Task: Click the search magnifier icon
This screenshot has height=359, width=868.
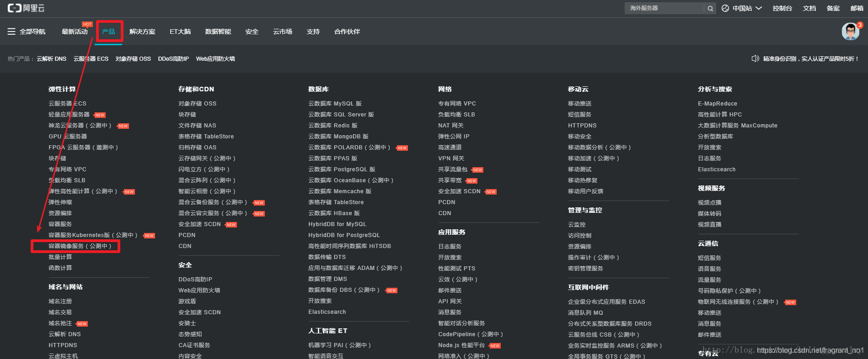Action: 710,8
